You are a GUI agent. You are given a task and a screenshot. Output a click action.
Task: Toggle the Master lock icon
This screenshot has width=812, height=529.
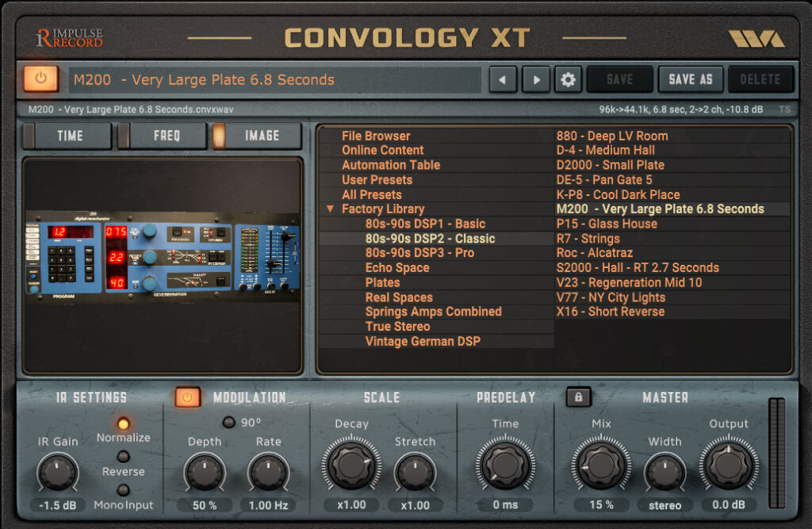click(578, 397)
